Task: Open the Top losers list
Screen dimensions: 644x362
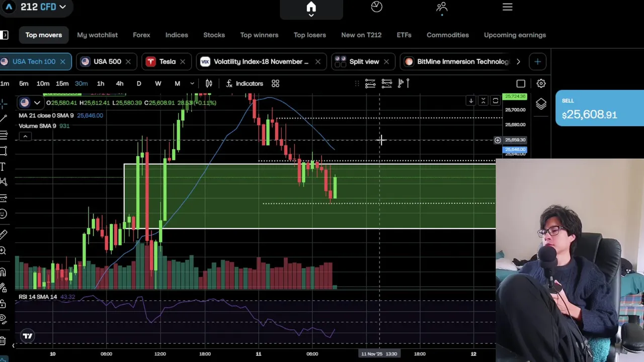Action: 310,35
